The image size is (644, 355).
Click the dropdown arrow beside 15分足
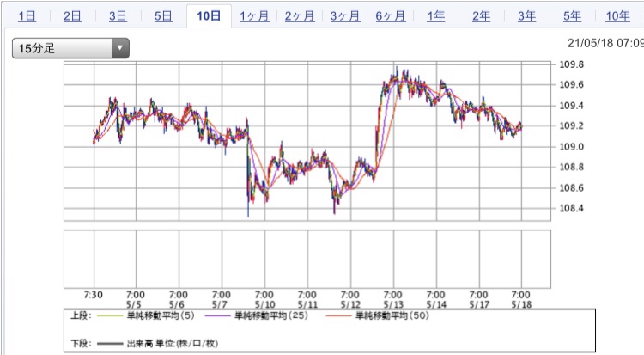(x=120, y=48)
